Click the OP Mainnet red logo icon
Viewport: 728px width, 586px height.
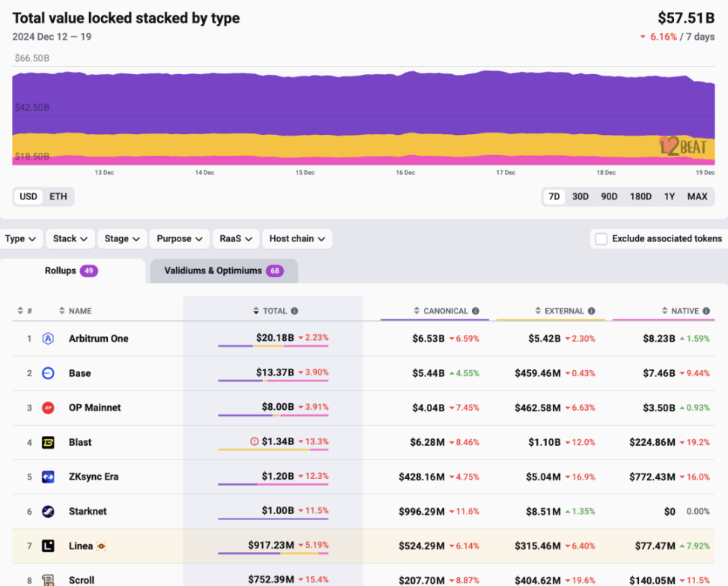48,408
